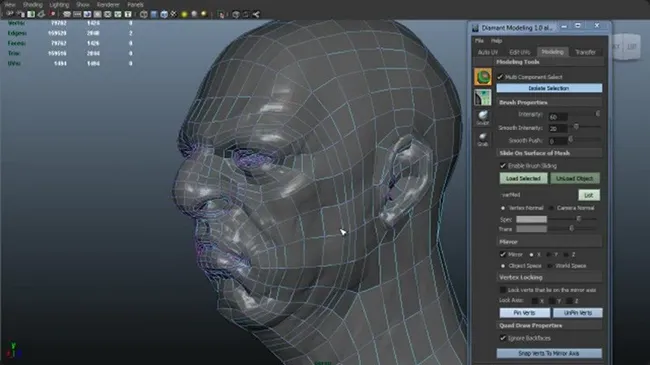This screenshot has height=365, width=650.
Task: Open the viewport Panels menu
Action: (135, 5)
